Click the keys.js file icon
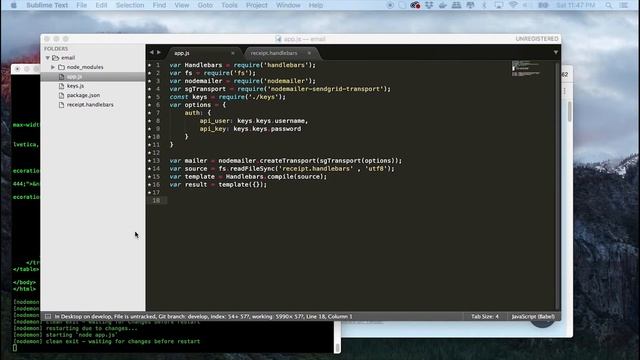Screen dimensions: 640x360 pos(62,86)
